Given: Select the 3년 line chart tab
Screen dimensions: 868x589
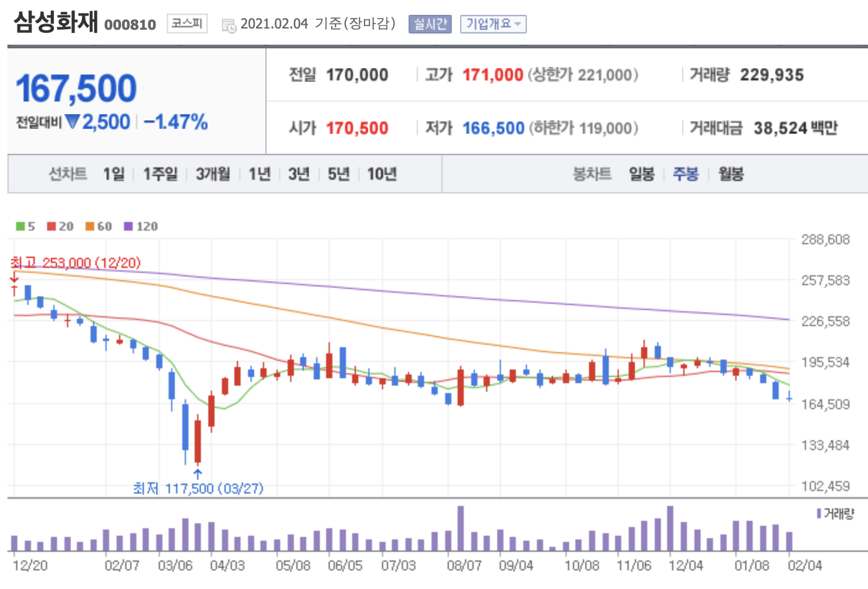Looking at the screenshot, I should pos(299,174).
